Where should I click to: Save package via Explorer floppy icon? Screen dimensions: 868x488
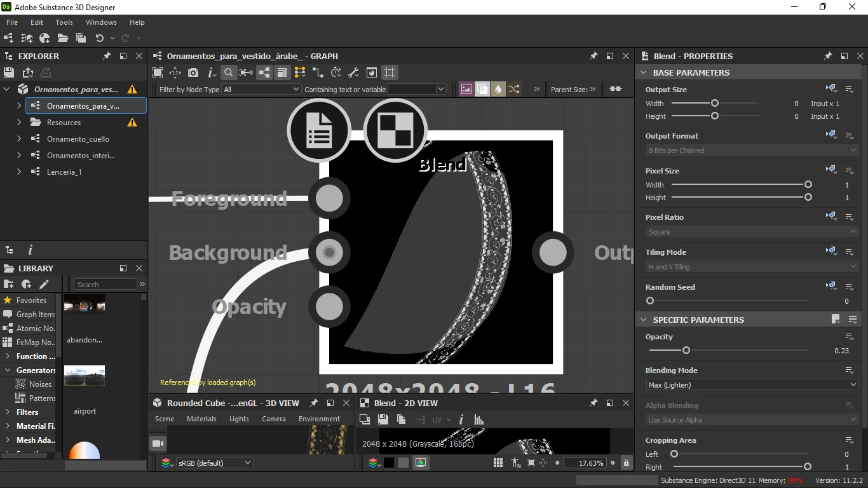pos(9,72)
